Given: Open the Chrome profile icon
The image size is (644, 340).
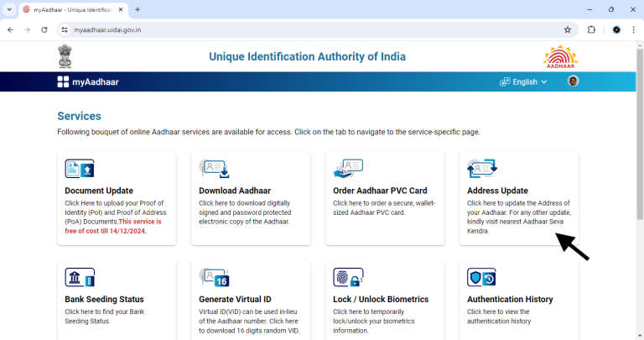Looking at the screenshot, I should [x=616, y=29].
